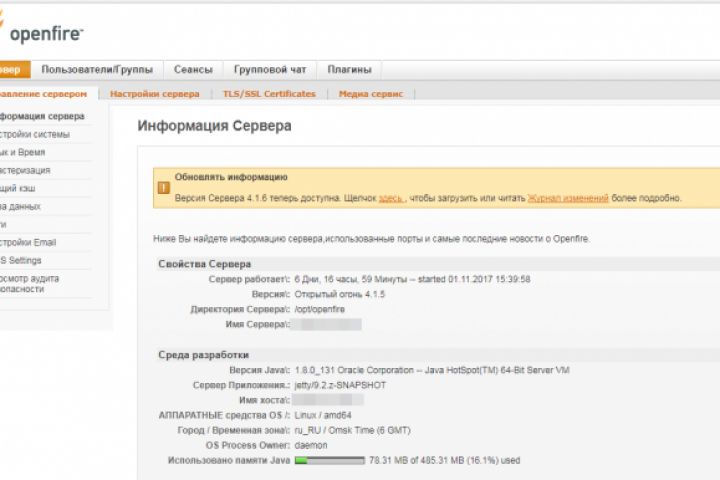Open Настройки сервера subtab
This screenshot has height=480, width=720.
click(155, 94)
